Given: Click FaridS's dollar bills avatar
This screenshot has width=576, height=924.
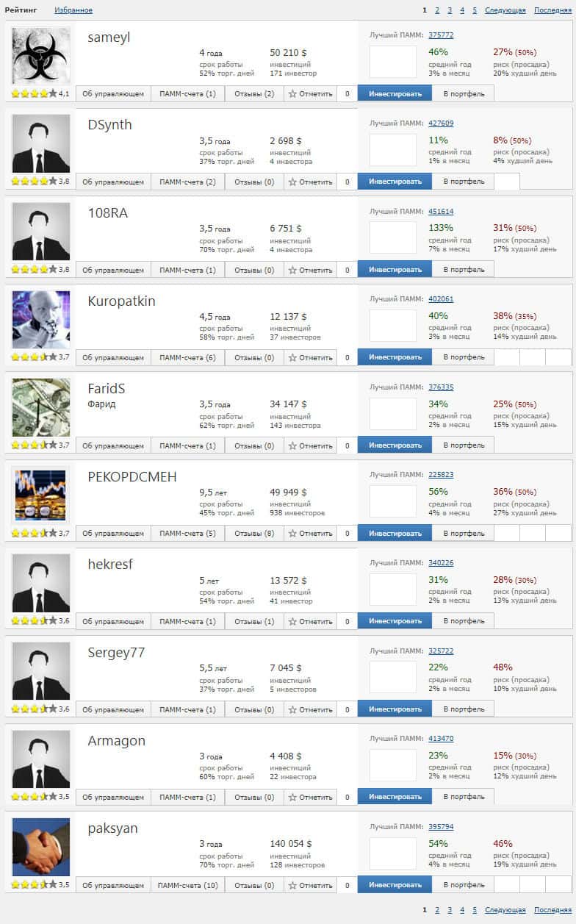Looking at the screenshot, I should (41, 407).
